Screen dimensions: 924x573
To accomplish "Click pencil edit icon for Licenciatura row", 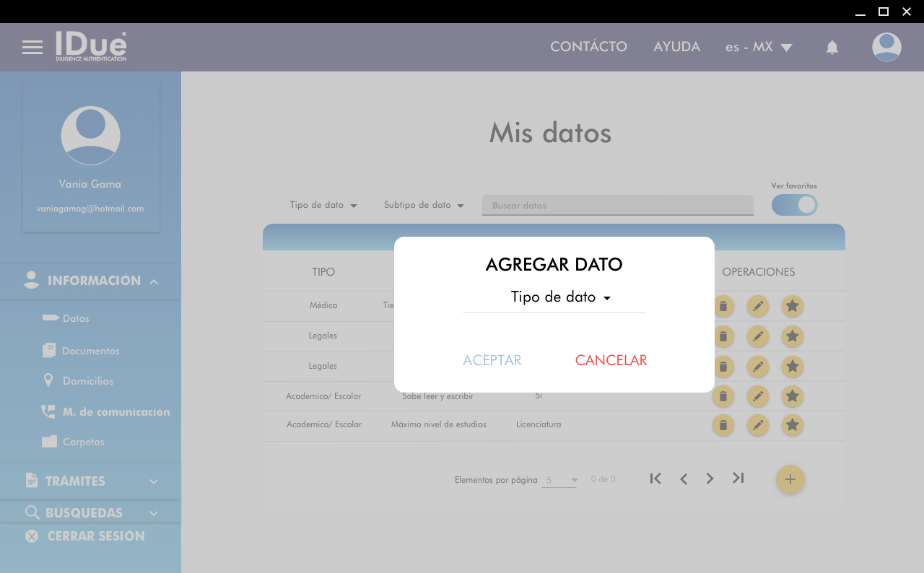I will pos(757,425).
